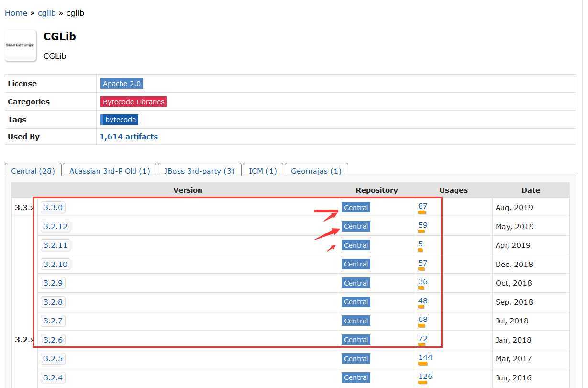Open version 3.2.6
This screenshot has width=588, height=388.
tap(53, 340)
